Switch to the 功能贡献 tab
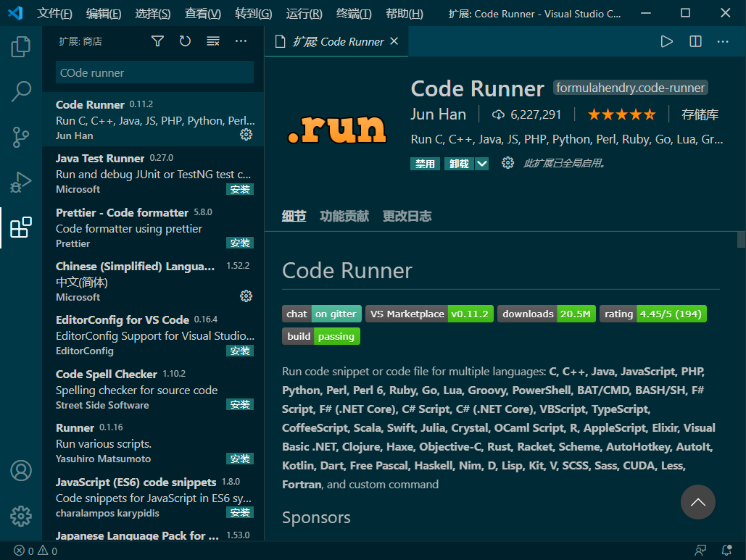Screen dimensions: 746x560 tap(344, 217)
